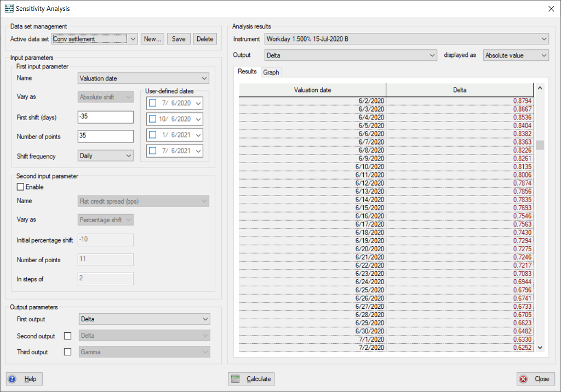
Task: Click the First shift (days) input field
Action: tap(106, 117)
